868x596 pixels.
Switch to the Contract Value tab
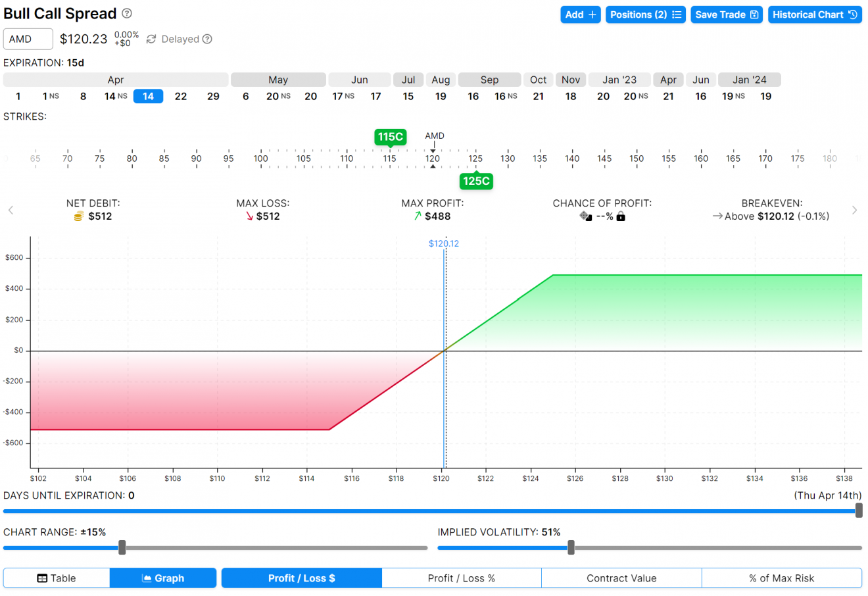(620, 578)
